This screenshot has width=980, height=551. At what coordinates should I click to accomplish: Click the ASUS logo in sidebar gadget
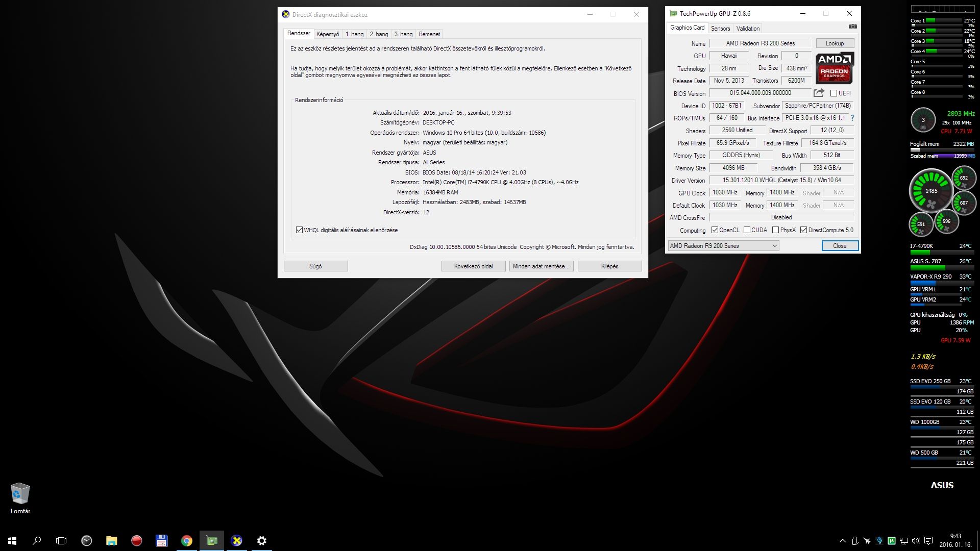click(942, 485)
